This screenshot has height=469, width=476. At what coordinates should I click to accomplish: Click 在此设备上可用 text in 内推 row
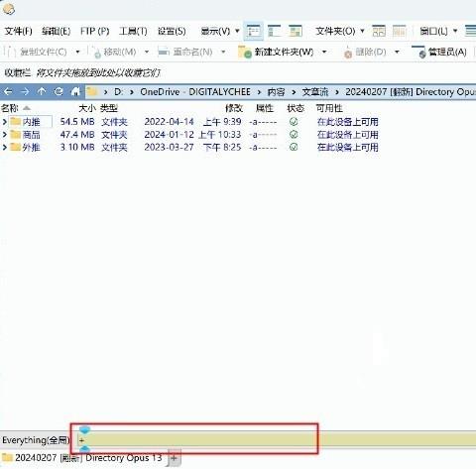(x=348, y=122)
